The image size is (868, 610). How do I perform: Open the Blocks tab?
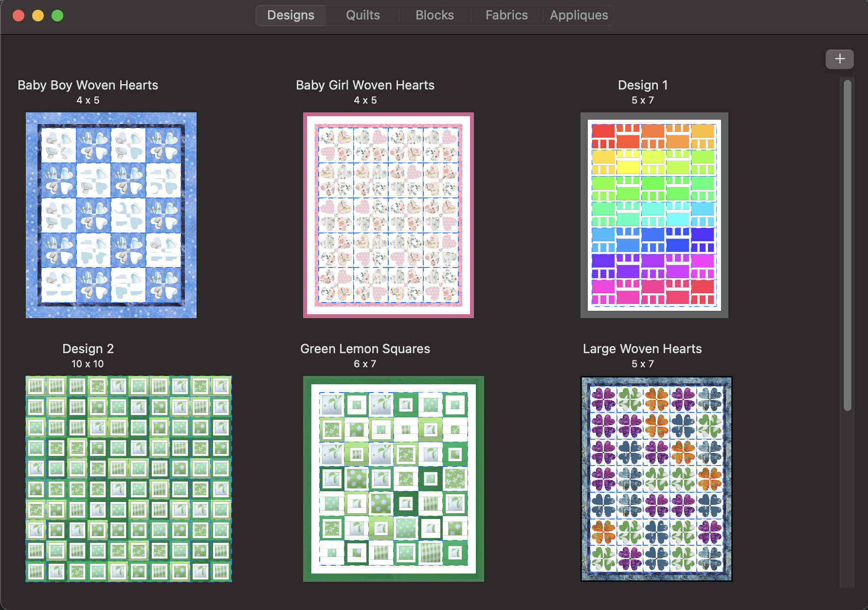pyautogui.click(x=434, y=15)
